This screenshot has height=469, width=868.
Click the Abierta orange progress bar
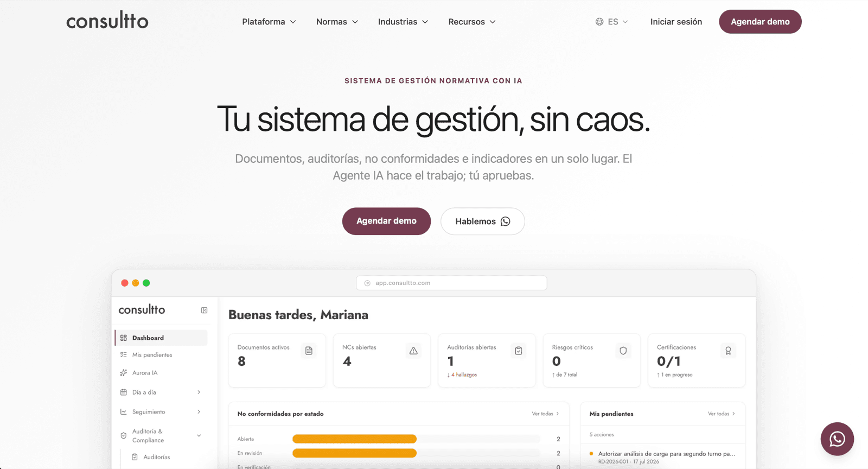coord(354,439)
